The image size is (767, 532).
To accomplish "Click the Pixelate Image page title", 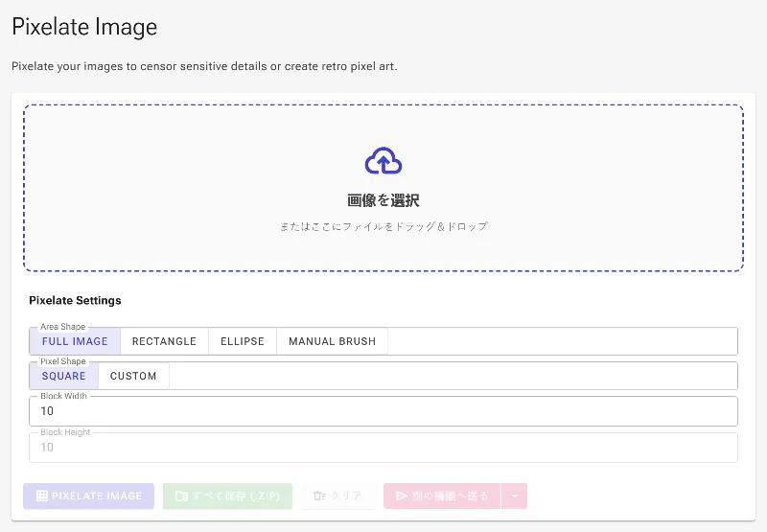I will 84,27.
